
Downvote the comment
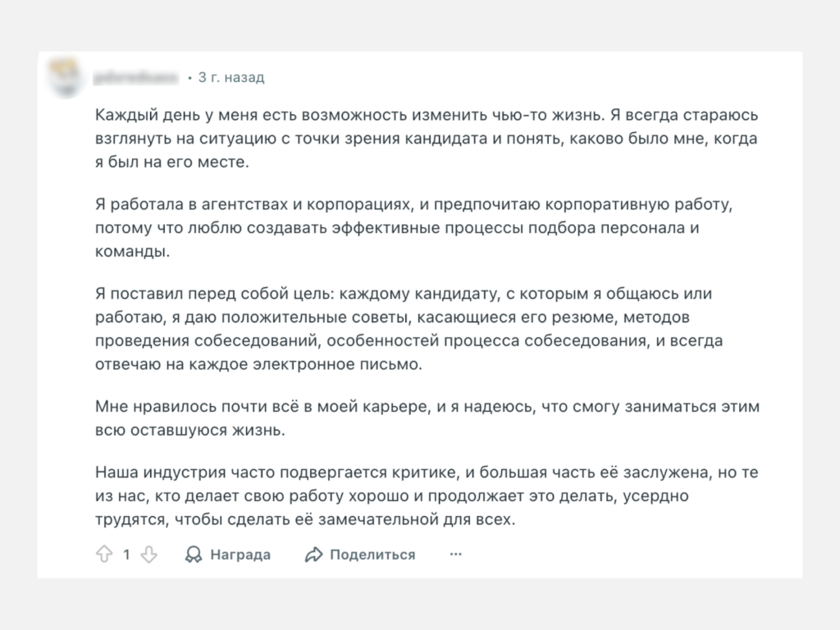tap(148, 555)
